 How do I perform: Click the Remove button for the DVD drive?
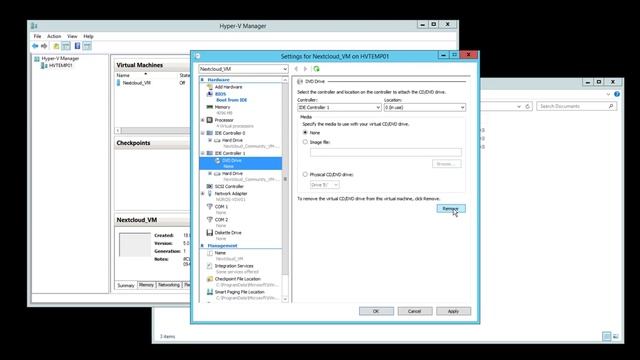[451, 209]
